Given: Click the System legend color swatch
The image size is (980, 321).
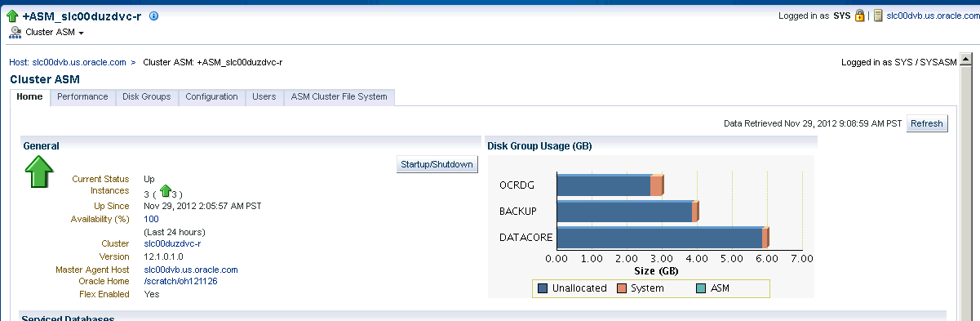Looking at the screenshot, I should [621, 288].
